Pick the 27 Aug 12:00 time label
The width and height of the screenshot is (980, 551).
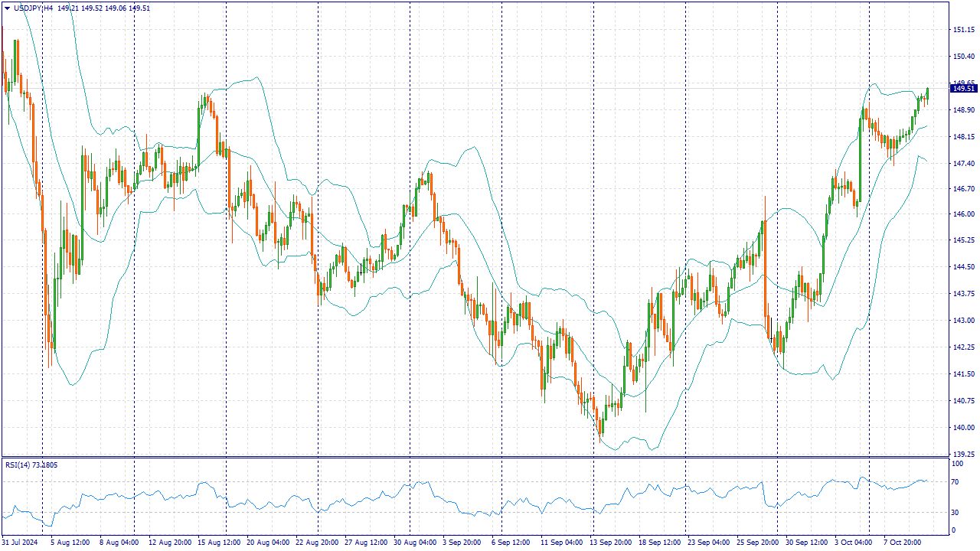pyautogui.click(x=366, y=543)
